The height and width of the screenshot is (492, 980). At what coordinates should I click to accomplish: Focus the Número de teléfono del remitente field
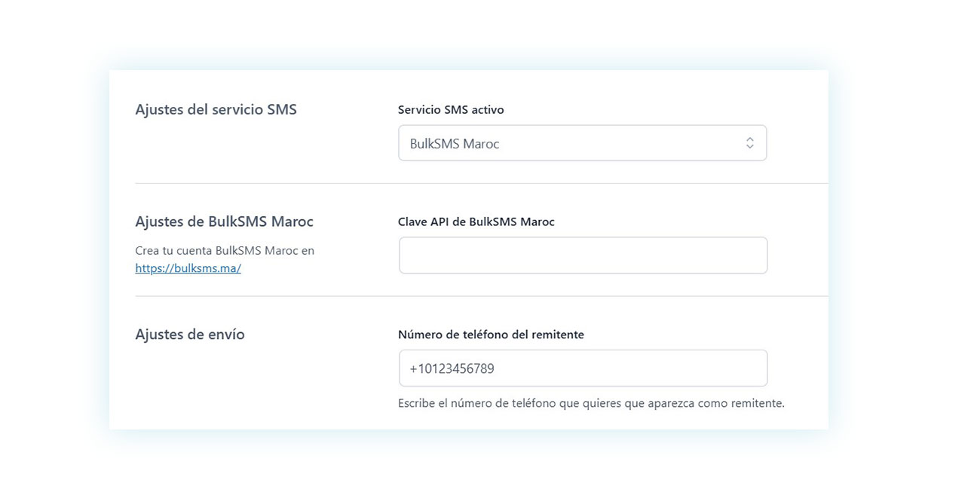[583, 368]
